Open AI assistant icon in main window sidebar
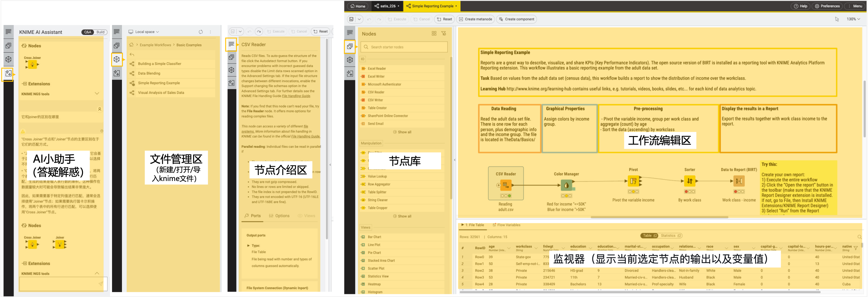This screenshot has width=868, height=297. pyautogui.click(x=350, y=73)
